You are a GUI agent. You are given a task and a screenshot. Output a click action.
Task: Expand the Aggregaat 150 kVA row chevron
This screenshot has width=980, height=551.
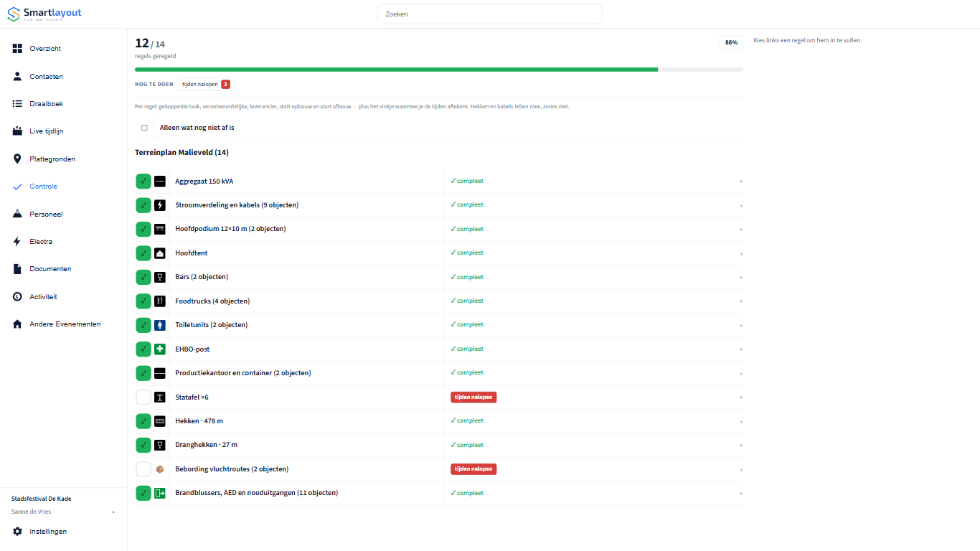tap(741, 182)
